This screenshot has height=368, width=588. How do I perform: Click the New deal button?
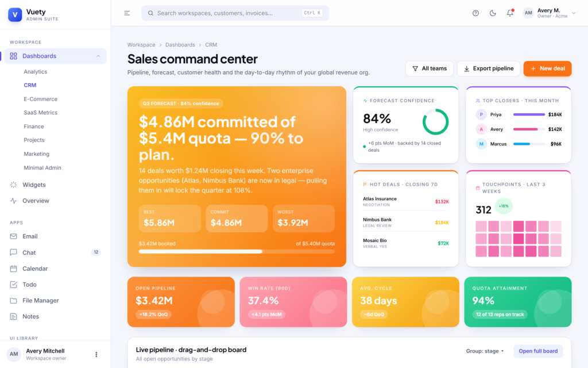[x=547, y=69]
